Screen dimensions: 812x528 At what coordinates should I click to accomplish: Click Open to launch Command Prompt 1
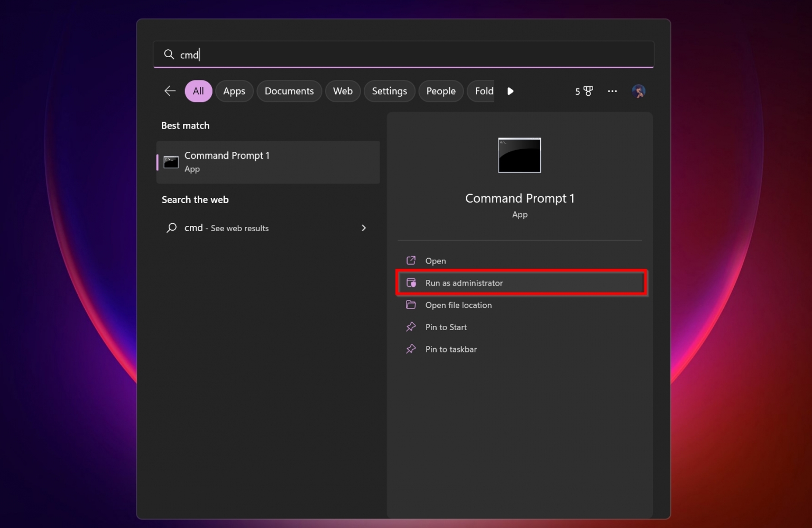[x=435, y=260]
